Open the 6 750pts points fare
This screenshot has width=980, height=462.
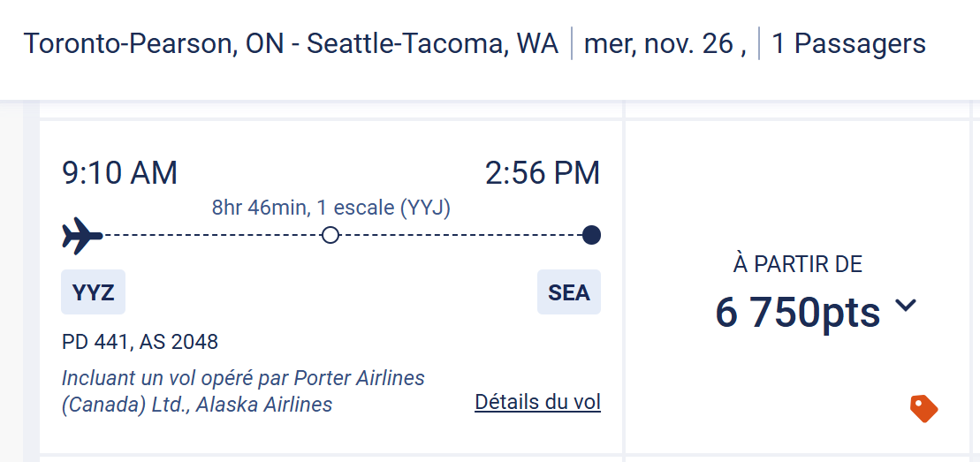797,313
